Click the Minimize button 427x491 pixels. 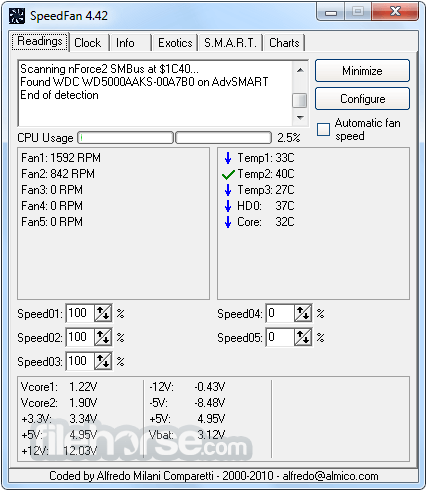pos(362,71)
